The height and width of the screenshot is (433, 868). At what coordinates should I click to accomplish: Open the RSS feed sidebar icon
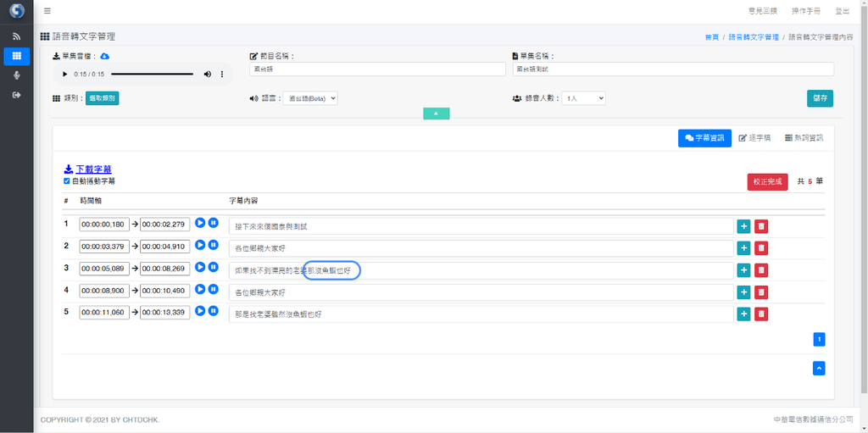click(17, 37)
